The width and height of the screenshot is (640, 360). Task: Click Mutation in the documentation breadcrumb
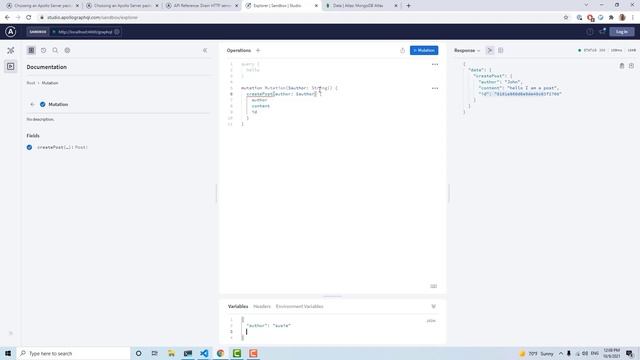pos(50,83)
